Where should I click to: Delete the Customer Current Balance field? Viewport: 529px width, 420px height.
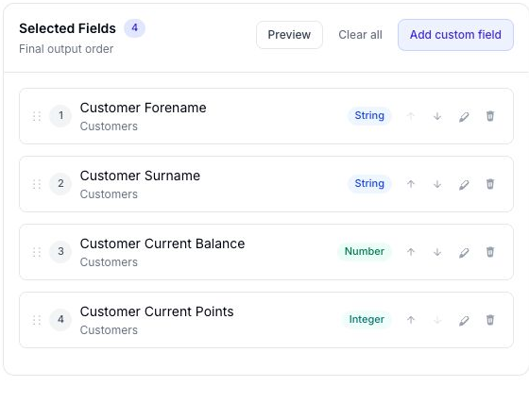490,252
